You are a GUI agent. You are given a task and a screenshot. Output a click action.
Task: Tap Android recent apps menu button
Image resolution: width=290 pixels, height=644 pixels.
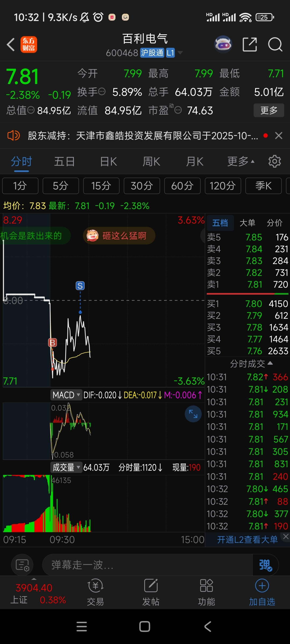pyautogui.click(x=82, y=627)
